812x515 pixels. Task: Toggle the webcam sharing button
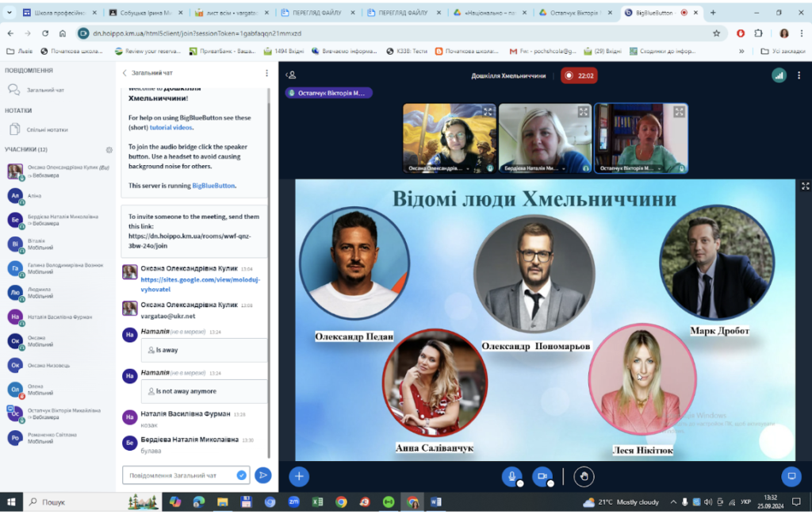(542, 477)
